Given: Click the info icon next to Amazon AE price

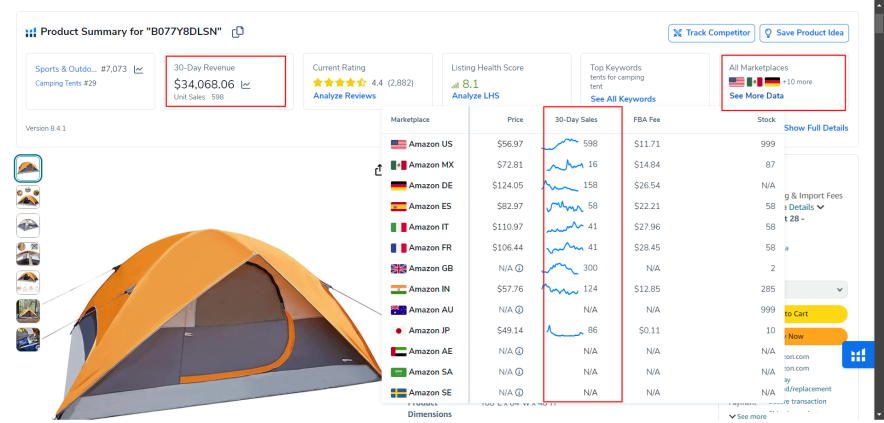Looking at the screenshot, I should 519,351.
